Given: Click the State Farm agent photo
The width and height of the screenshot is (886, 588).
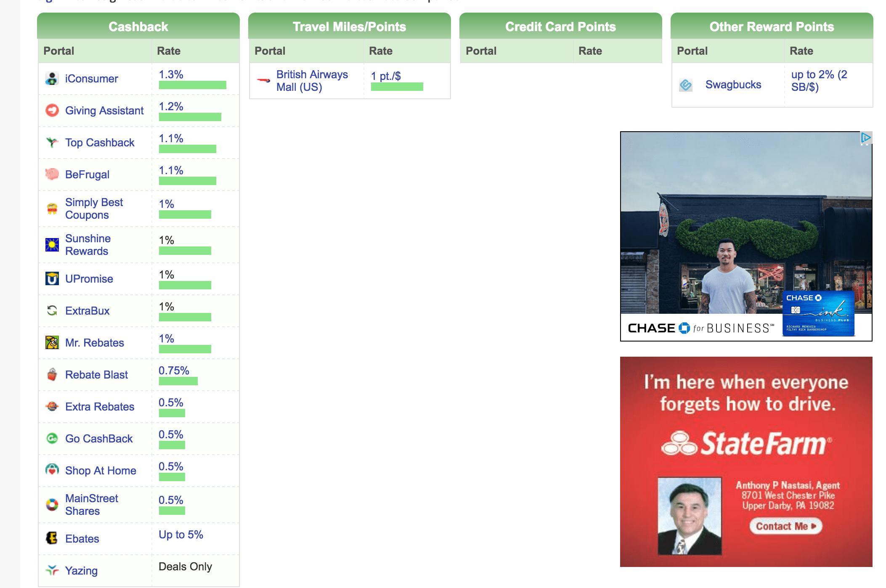Looking at the screenshot, I should pyautogui.click(x=690, y=516).
